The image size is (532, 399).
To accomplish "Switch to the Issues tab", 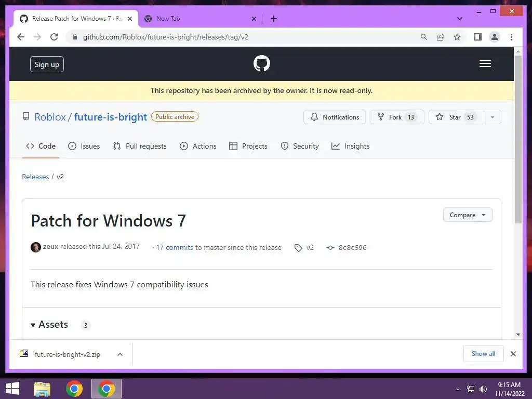I will (x=84, y=146).
